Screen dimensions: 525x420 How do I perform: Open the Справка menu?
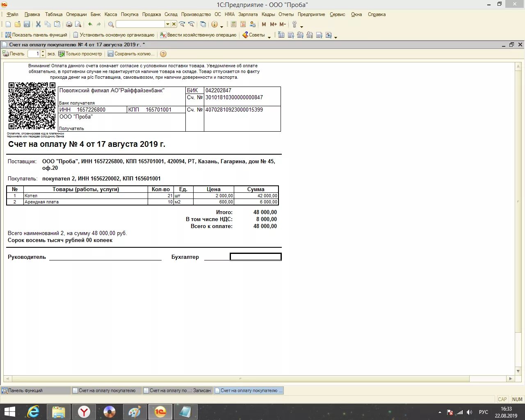[377, 14]
